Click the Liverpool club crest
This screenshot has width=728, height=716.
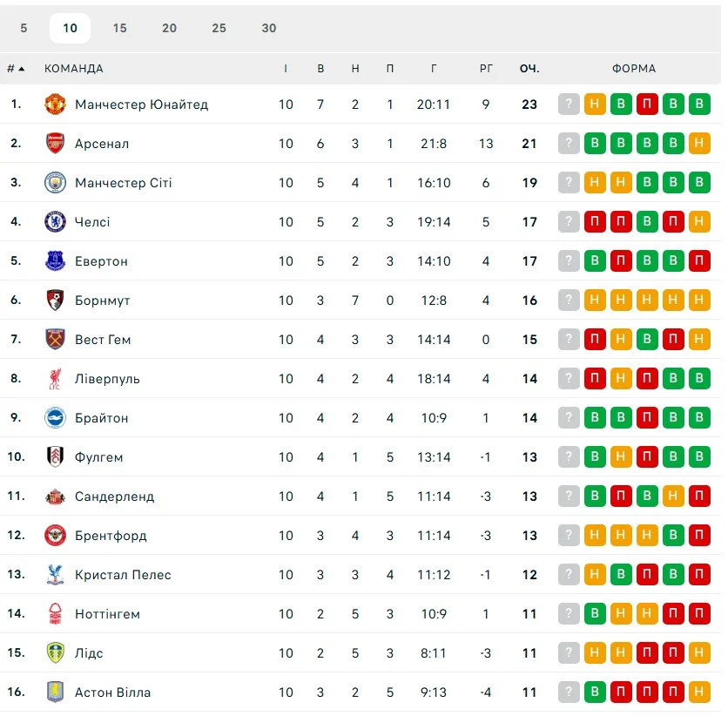56,379
